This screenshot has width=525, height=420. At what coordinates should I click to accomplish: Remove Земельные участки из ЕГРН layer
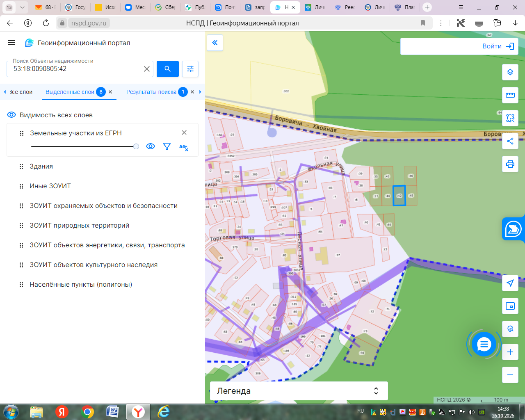point(184,132)
